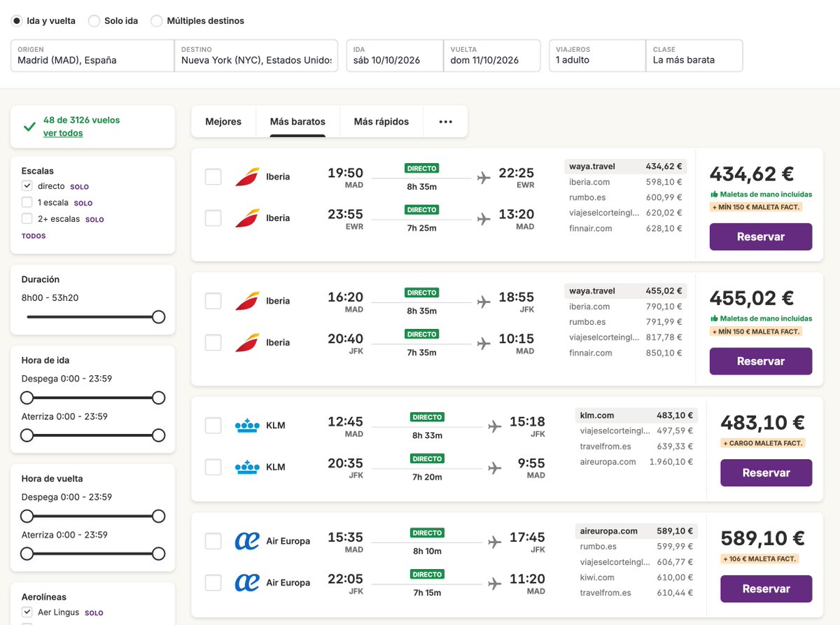
Task: Uncheck the directo stops filter
Action: click(x=27, y=186)
